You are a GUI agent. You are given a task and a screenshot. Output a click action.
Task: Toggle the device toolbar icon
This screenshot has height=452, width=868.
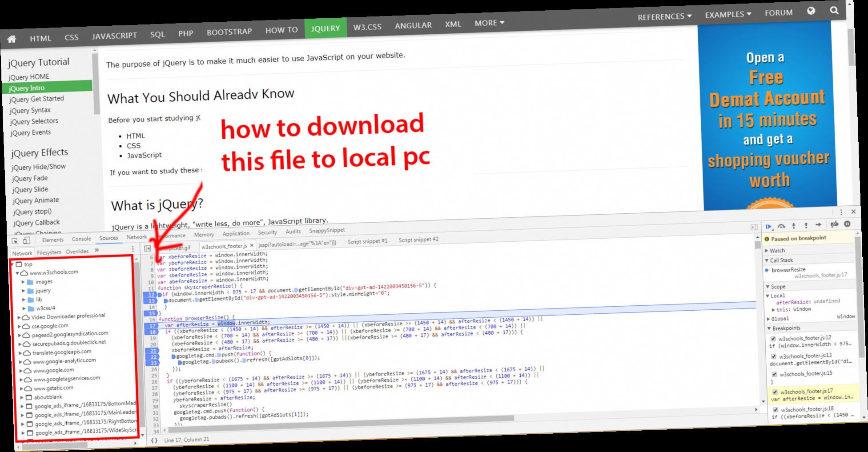[27, 240]
